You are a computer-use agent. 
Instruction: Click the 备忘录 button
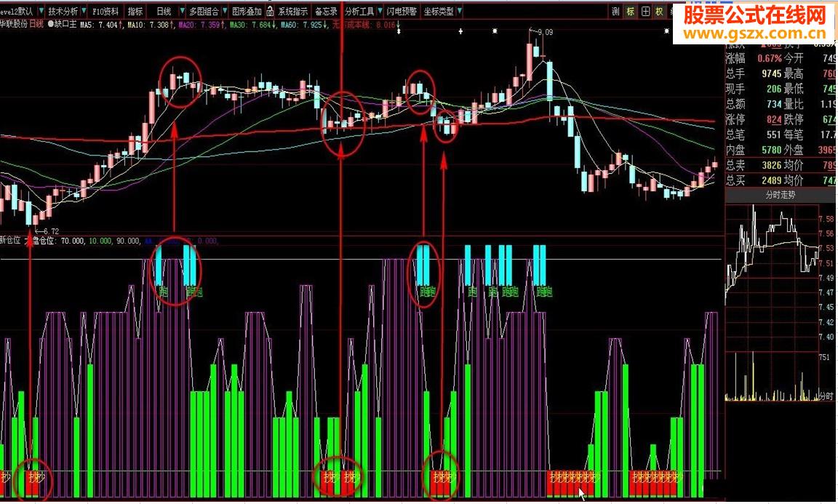tap(326, 11)
